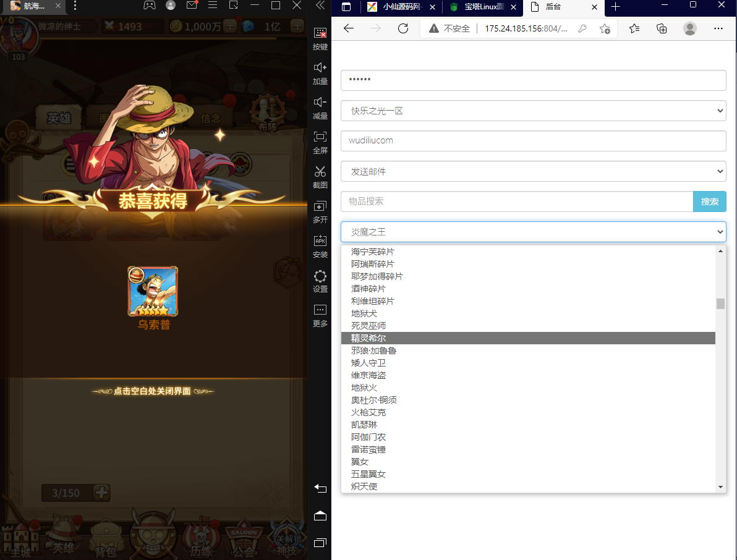Take an emulator screenshot (截图)
This screenshot has height=560, width=737.
pyautogui.click(x=320, y=177)
